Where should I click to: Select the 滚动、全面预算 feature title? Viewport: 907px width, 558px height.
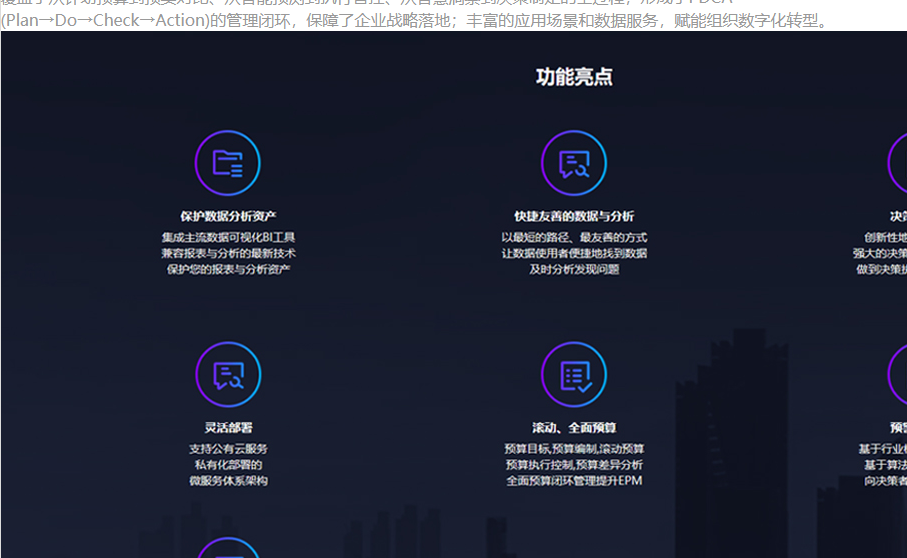(574, 428)
